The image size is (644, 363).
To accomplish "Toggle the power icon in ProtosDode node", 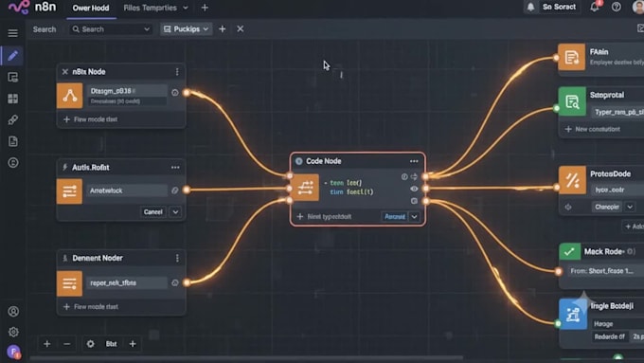I will pos(568,207).
